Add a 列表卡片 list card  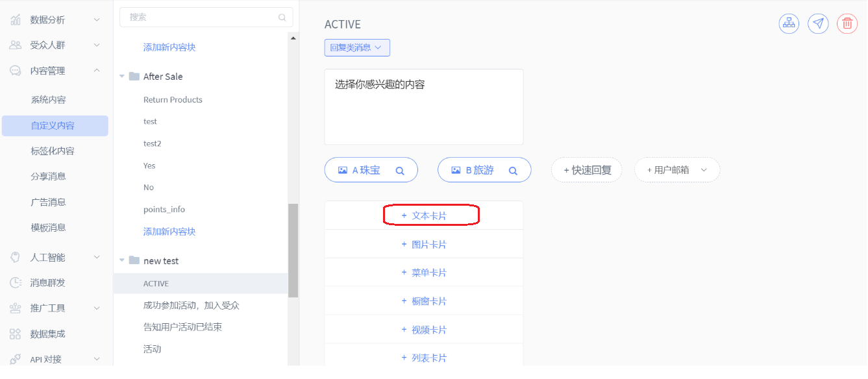[x=424, y=358]
